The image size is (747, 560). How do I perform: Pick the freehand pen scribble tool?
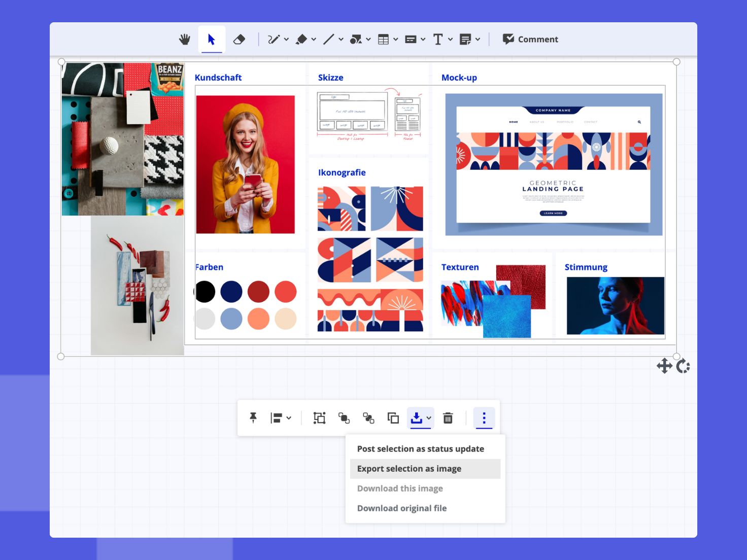tap(274, 40)
